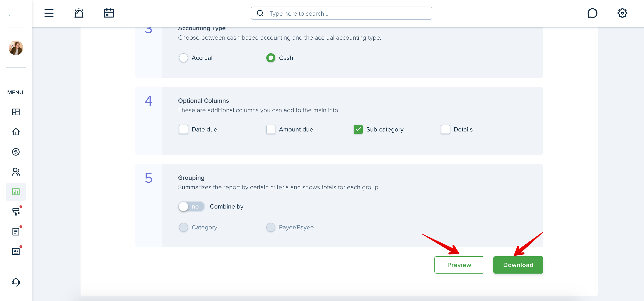
Task: Open the document list icon in sidebar
Action: click(x=16, y=232)
